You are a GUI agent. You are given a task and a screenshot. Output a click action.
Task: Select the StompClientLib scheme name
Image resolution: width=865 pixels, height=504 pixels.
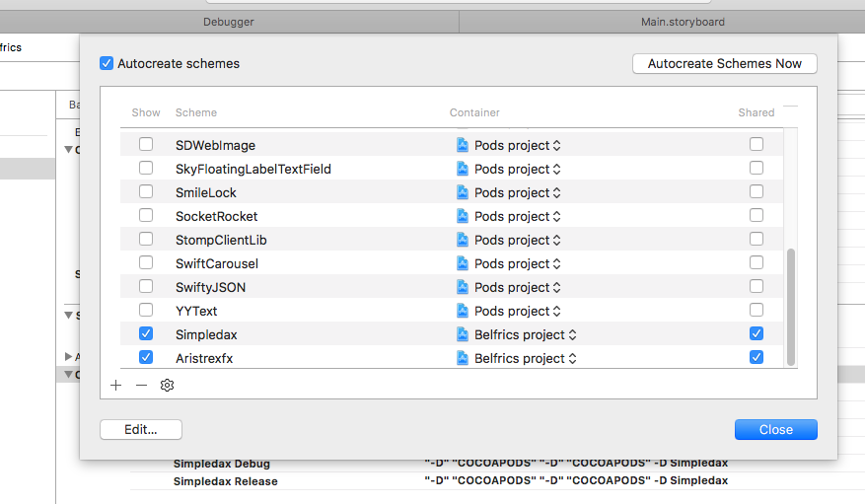point(221,240)
